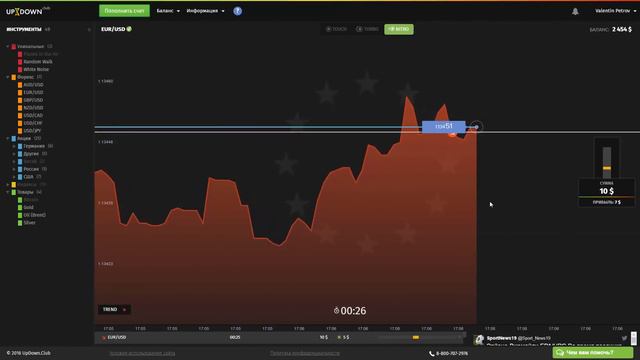The height and width of the screenshot is (360, 640).
Task: Click the orange USD/JPY square icon
Action: coord(20,131)
